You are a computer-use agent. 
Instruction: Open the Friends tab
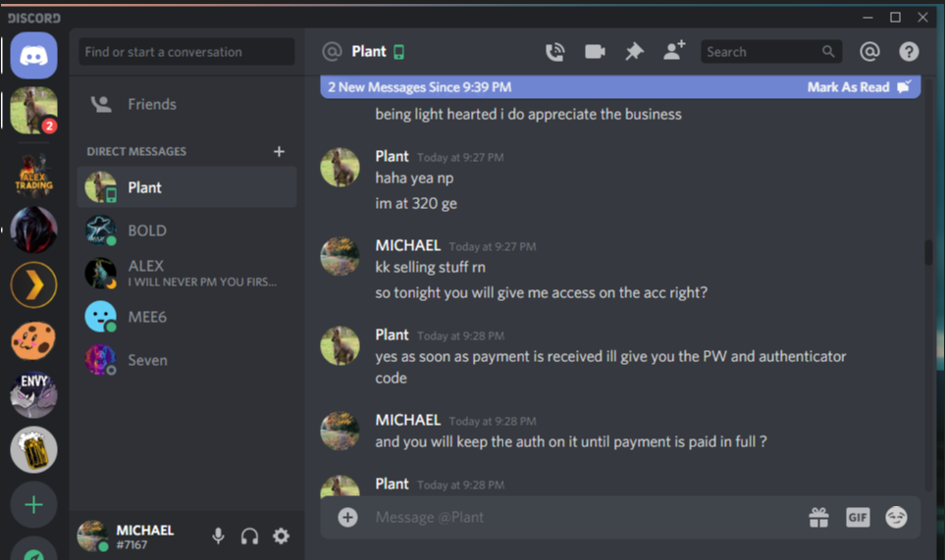click(186, 104)
